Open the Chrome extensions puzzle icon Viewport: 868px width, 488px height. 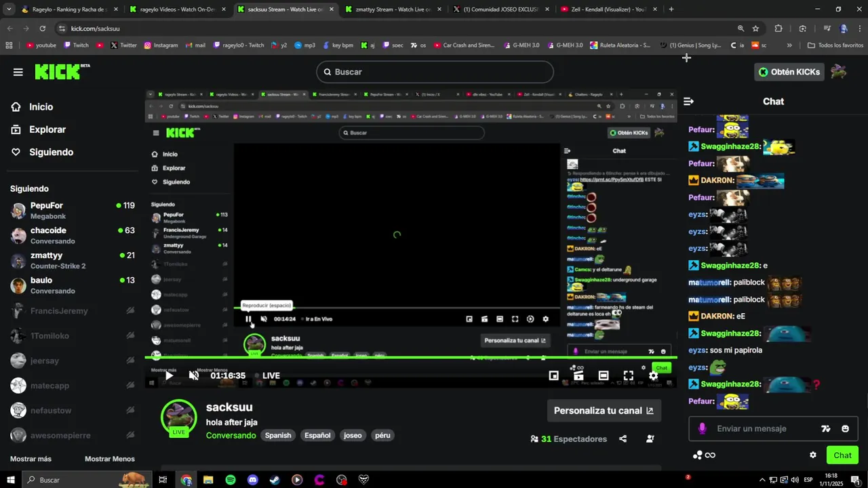pos(778,28)
